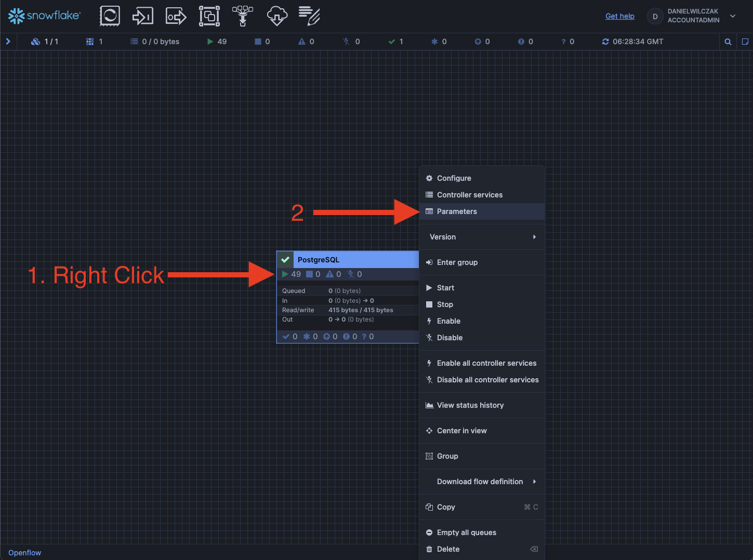Choose Disable all controller services
Image resolution: width=753 pixels, height=560 pixels.
point(487,380)
